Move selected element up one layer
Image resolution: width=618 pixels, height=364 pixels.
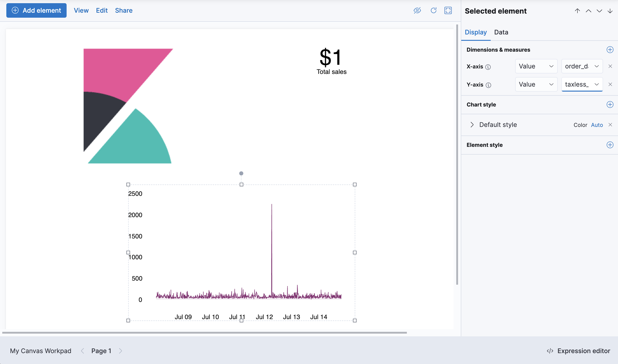[588, 11]
